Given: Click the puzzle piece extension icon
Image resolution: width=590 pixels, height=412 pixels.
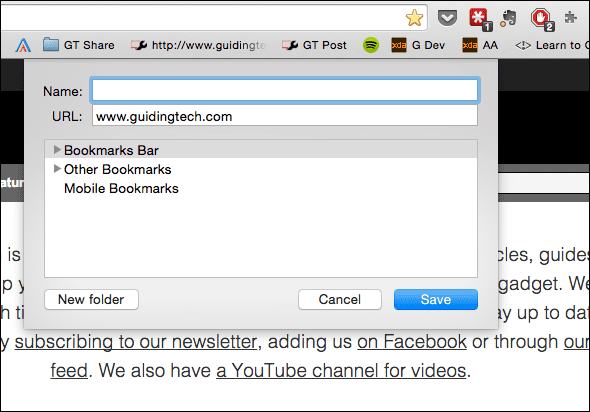Looking at the screenshot, I should click(x=571, y=17).
